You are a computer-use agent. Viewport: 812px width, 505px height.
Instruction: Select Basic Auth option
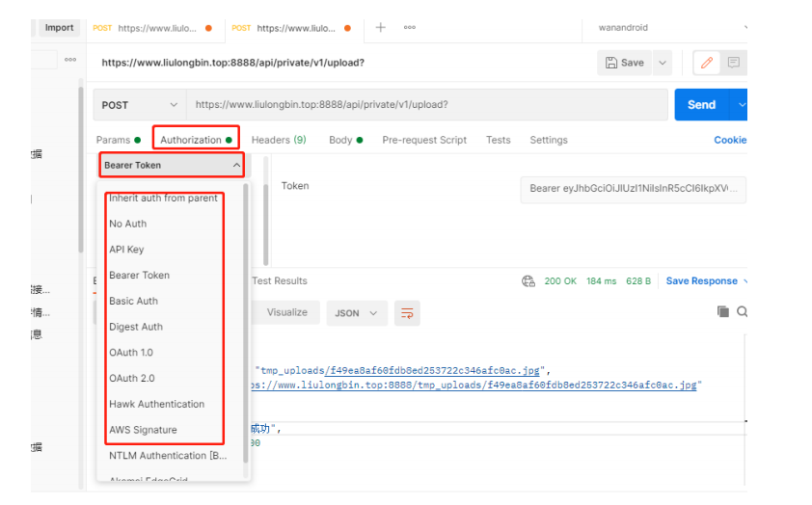pos(134,301)
